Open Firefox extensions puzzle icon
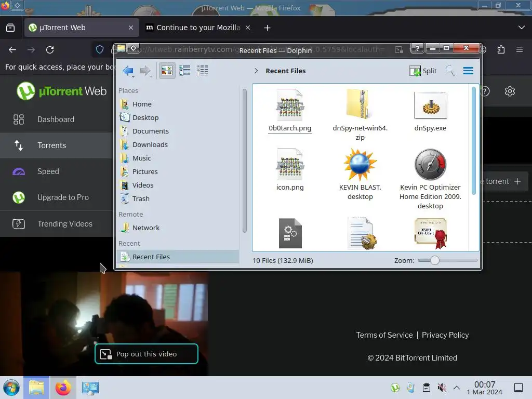Viewport: 532px width, 399px height. (501, 50)
